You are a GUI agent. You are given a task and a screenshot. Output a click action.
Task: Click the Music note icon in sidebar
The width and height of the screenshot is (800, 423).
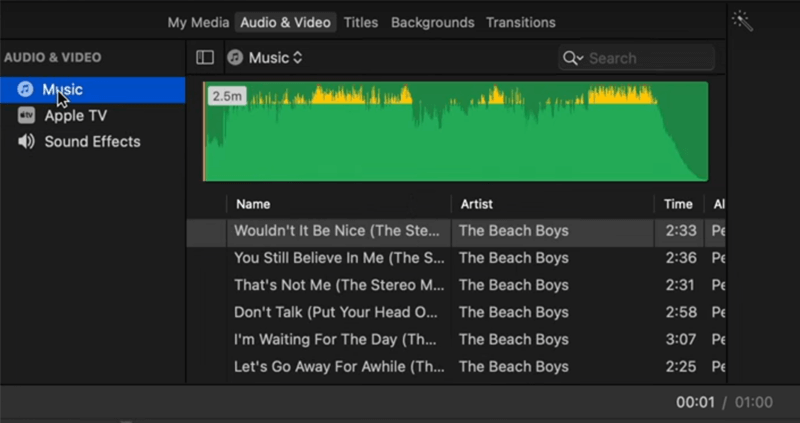pos(26,89)
